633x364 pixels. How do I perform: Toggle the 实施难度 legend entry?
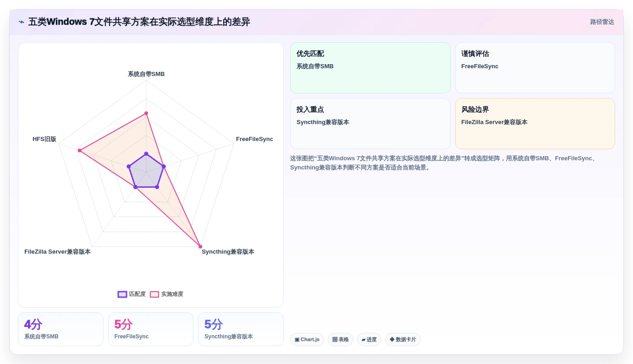point(166,294)
